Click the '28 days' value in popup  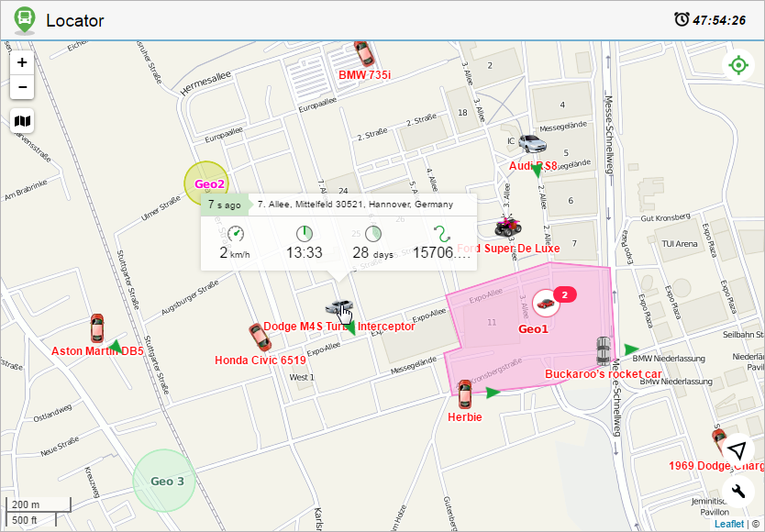(x=372, y=253)
